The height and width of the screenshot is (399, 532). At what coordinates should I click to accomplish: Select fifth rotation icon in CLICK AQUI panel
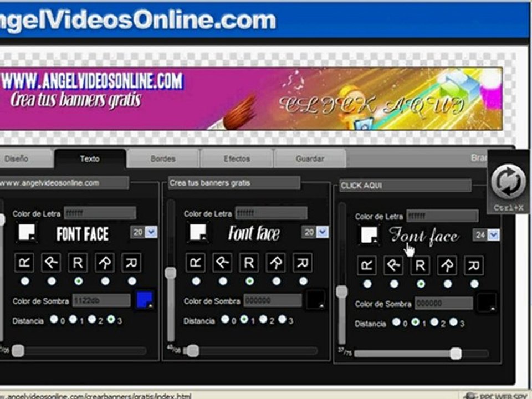pos(474,265)
